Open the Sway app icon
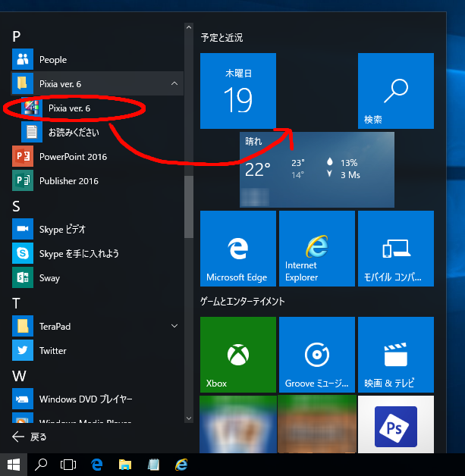465x476 pixels. point(23,277)
